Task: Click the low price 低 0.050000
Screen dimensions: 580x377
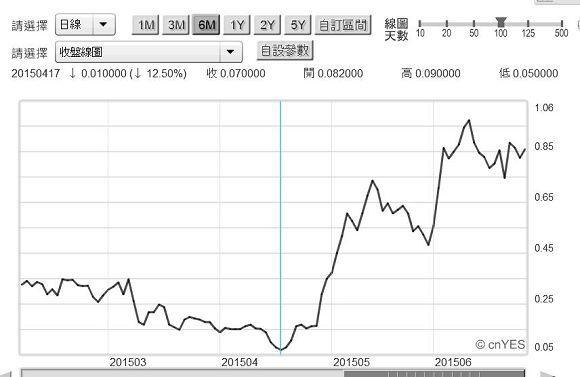Action: [x=528, y=73]
